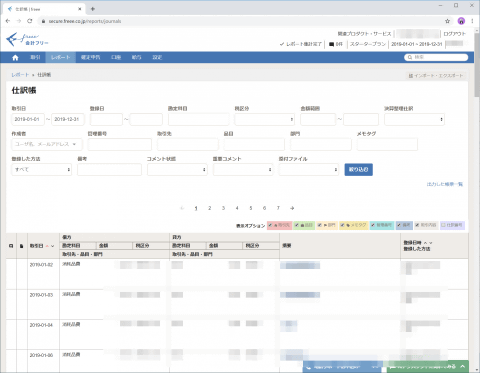Image resolution: width=480 pixels, height=373 pixels.
Task: Open the Chrome profile avatar
Action: (461, 21)
